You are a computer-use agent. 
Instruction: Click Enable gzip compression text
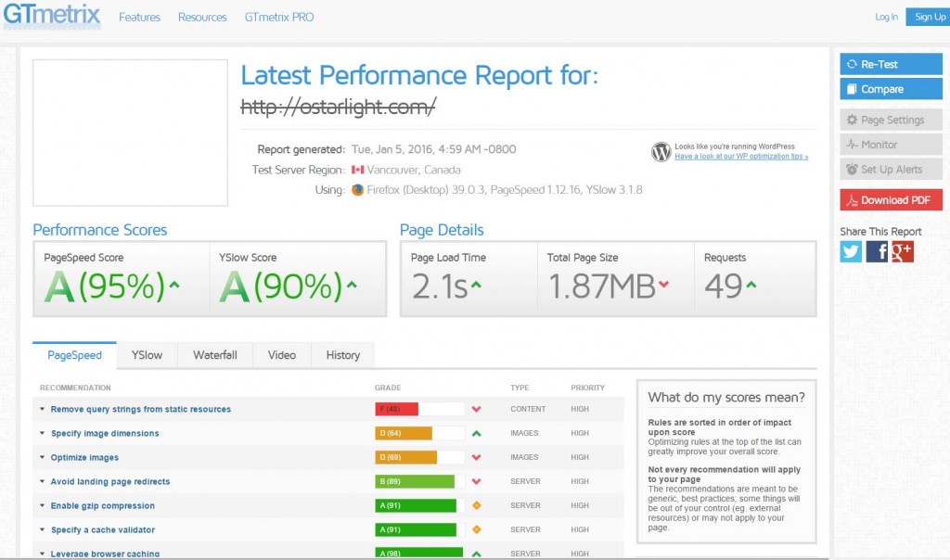pos(102,505)
